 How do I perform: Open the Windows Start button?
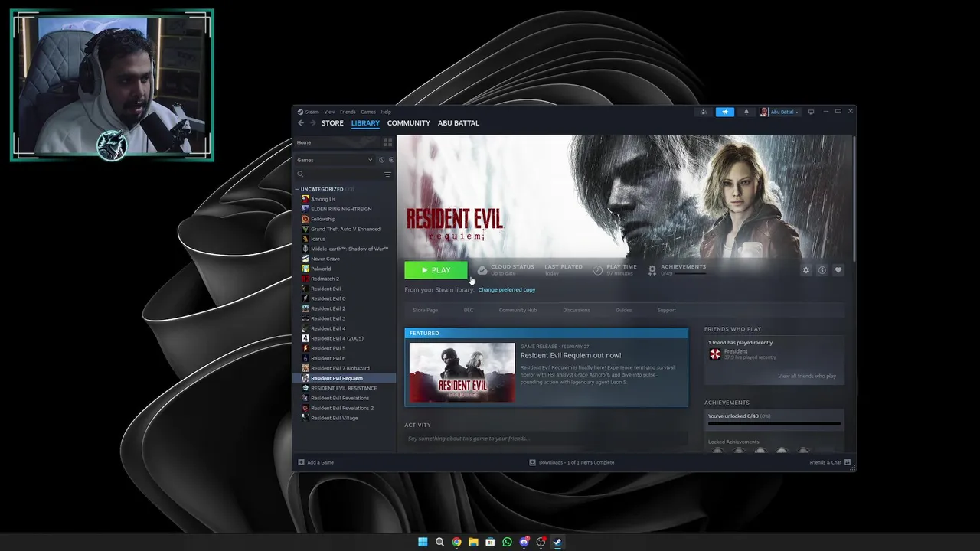tap(423, 542)
